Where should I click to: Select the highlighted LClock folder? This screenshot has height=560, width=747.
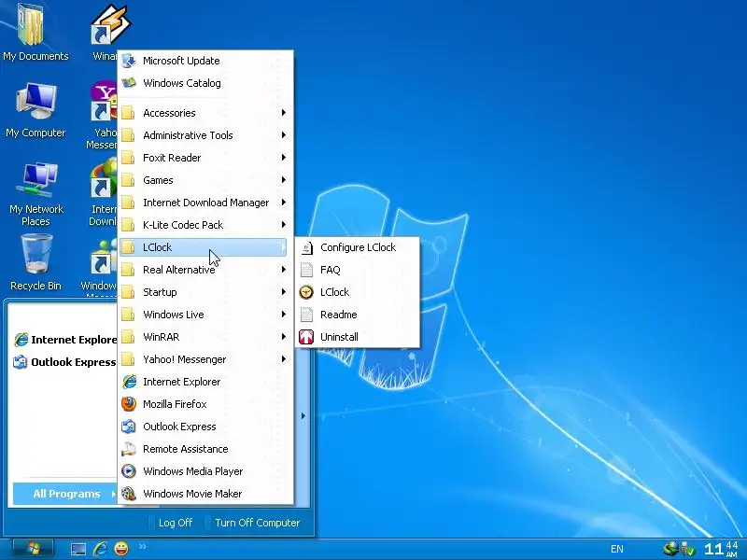[203, 247]
